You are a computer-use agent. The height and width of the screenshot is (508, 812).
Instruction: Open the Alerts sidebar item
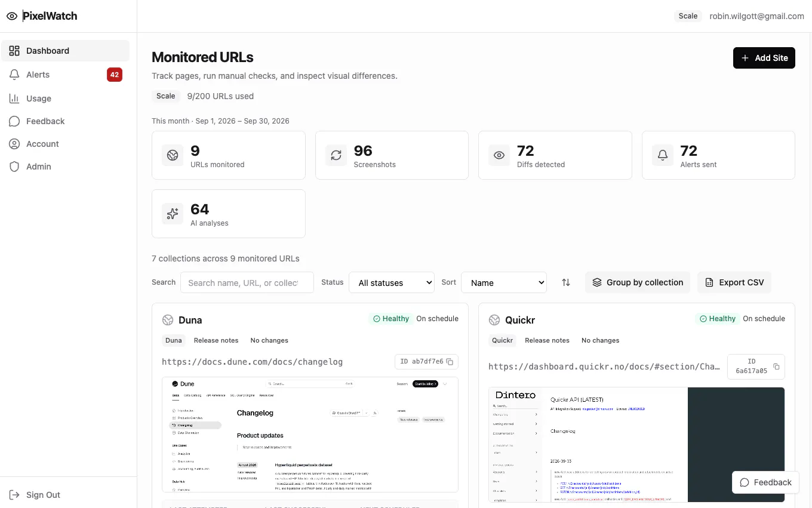(65, 75)
